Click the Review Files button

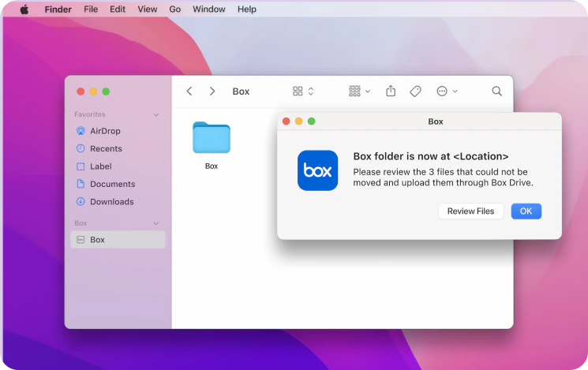pyautogui.click(x=470, y=211)
